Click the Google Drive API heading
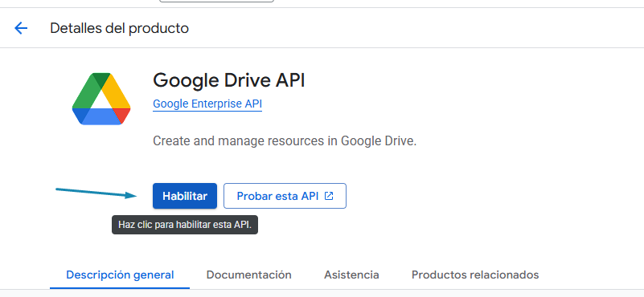Image resolution: width=644 pixels, height=297 pixels. pos(229,80)
